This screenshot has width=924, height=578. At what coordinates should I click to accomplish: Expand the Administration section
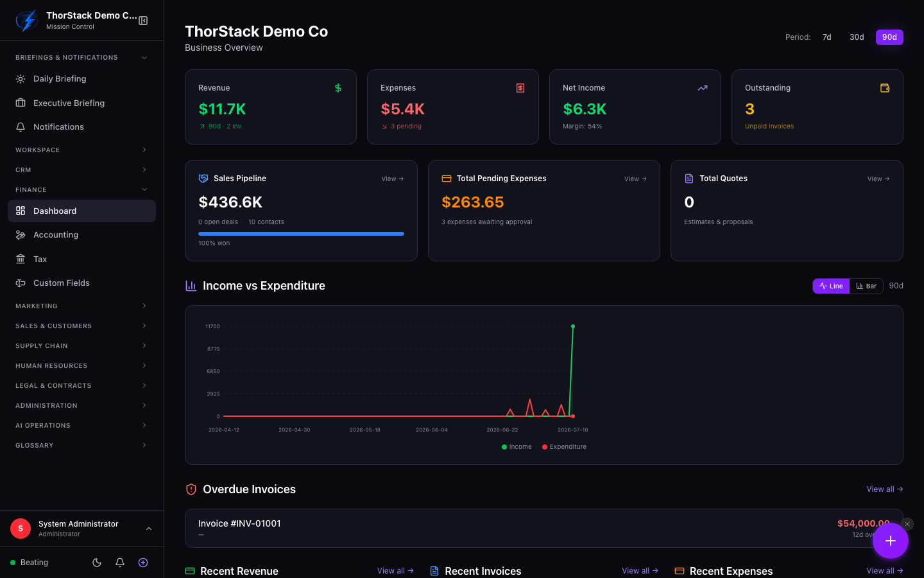click(81, 406)
